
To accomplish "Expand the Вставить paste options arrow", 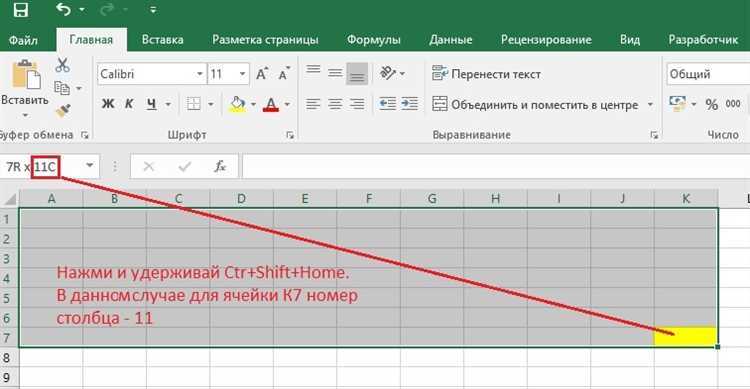I will click(25, 115).
